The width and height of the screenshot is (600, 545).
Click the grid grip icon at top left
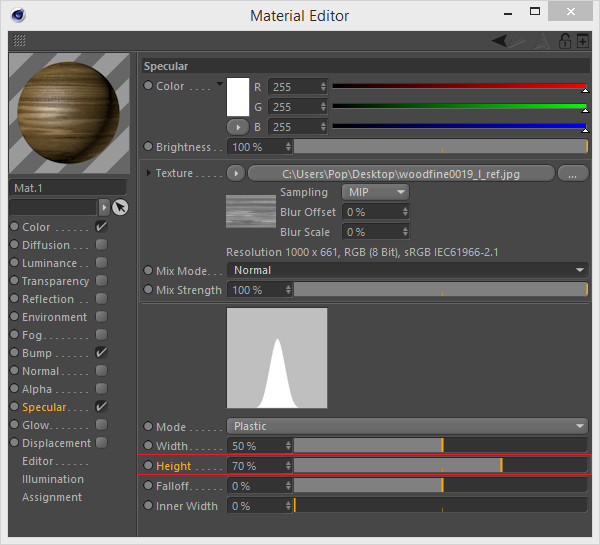pyautogui.click(x=19, y=41)
